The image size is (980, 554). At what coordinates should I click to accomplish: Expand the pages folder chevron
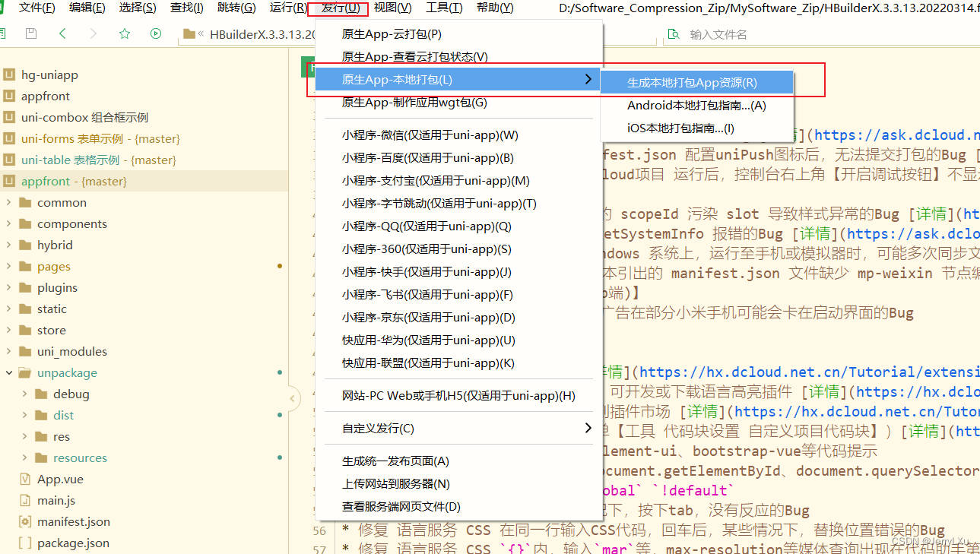[x=8, y=266]
